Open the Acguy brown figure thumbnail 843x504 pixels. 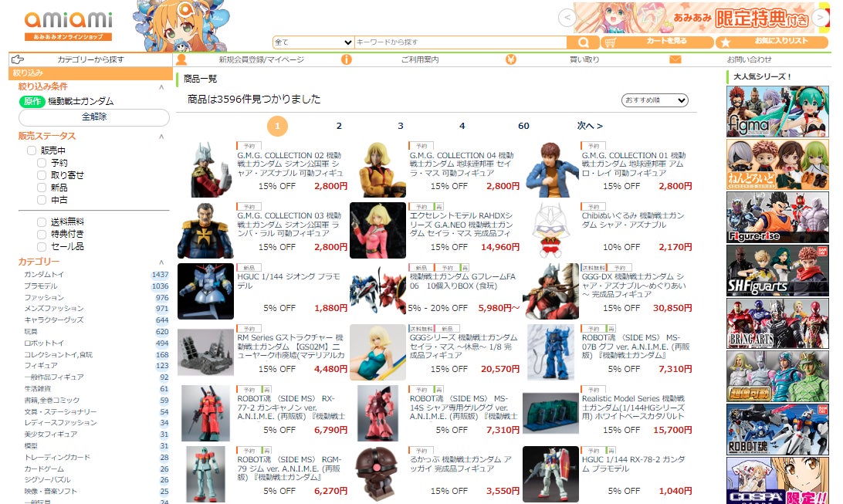377,475
